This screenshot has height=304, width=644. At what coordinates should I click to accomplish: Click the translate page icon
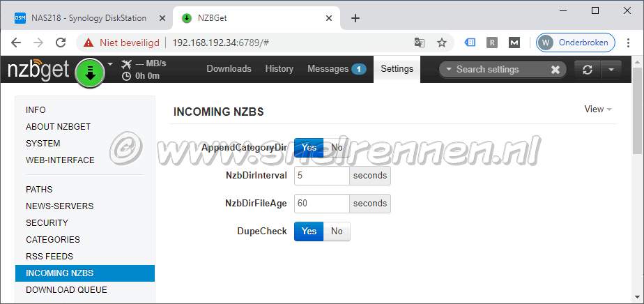[420, 43]
